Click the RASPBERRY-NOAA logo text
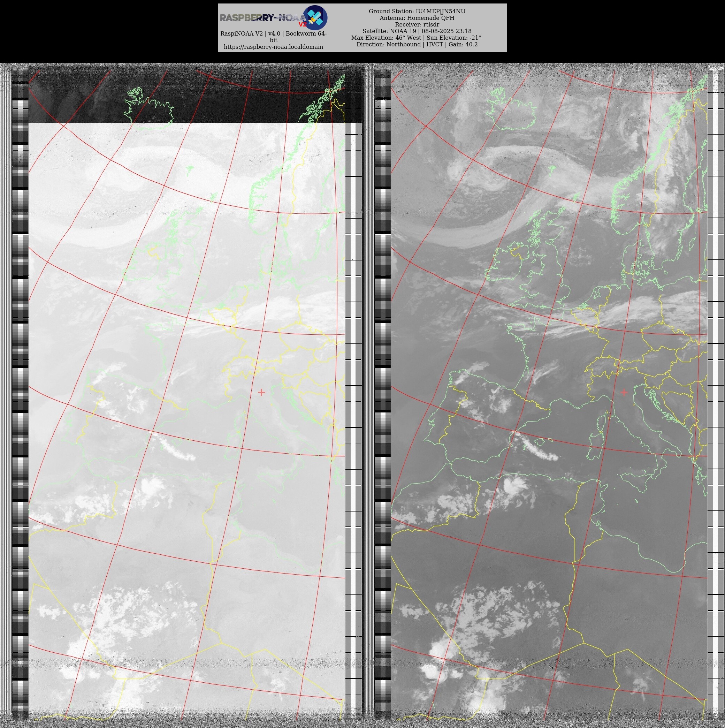The width and height of the screenshot is (725, 728). click(x=264, y=18)
